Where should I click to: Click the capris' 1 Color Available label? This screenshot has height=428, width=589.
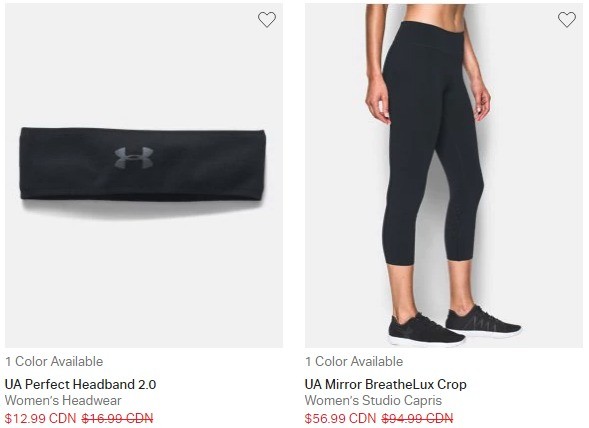354,361
